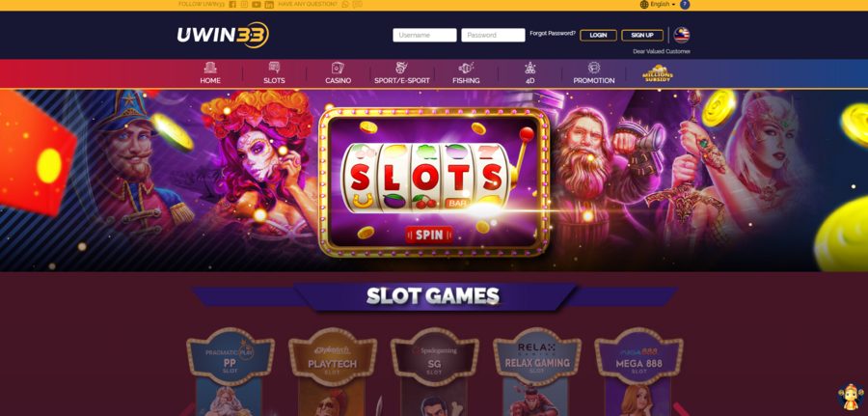Open the LinkedIn social icon
The width and height of the screenshot is (868, 416).
269,5
